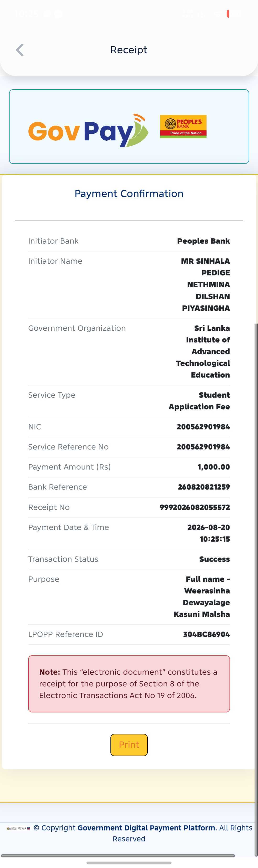Go back using the chevron arrow
Viewport: 258px width, 868px height.
click(x=20, y=50)
